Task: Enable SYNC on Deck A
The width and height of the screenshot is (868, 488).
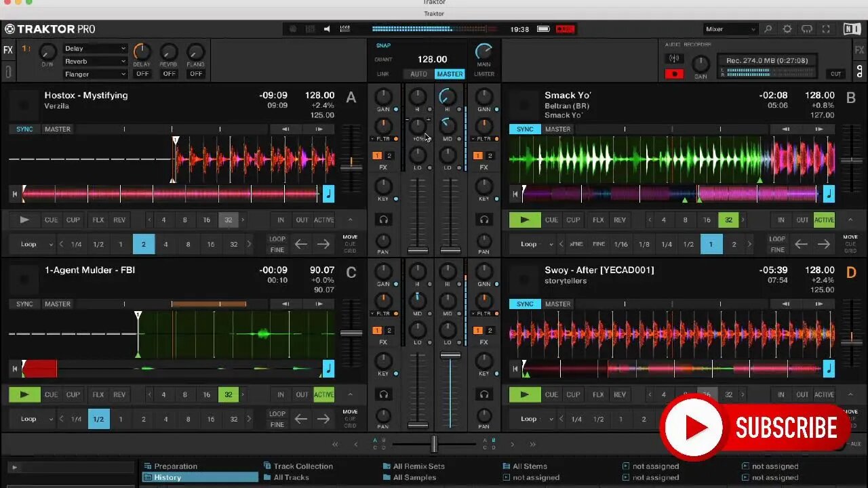Action: click(24, 129)
